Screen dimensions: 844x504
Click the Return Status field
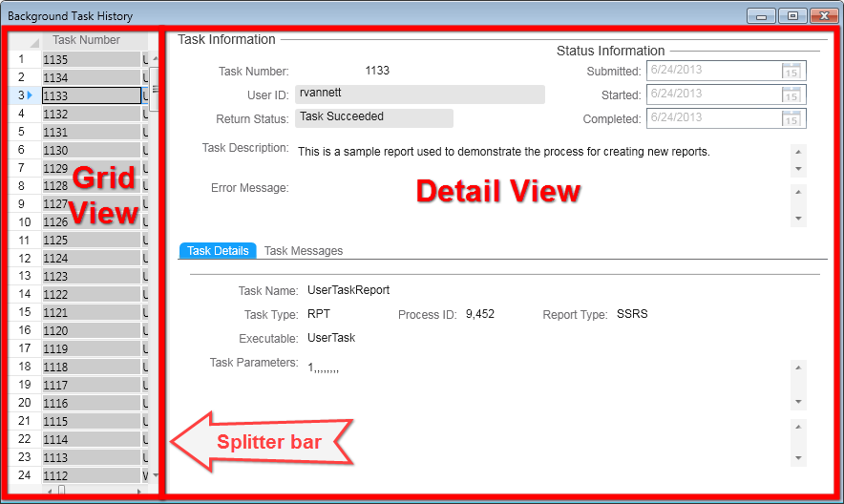pyautogui.click(x=372, y=117)
